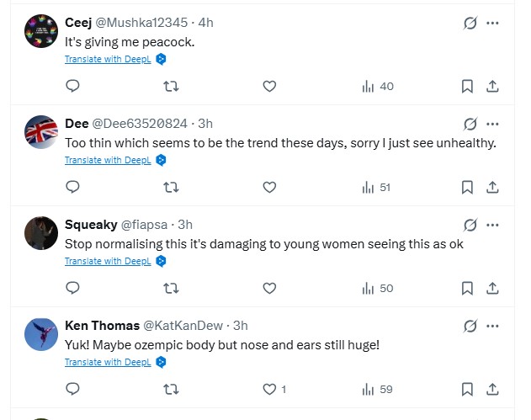Image resolution: width=531 pixels, height=420 pixels.
Task: Like Squeaky's tweet about normalising
Action: tap(269, 288)
